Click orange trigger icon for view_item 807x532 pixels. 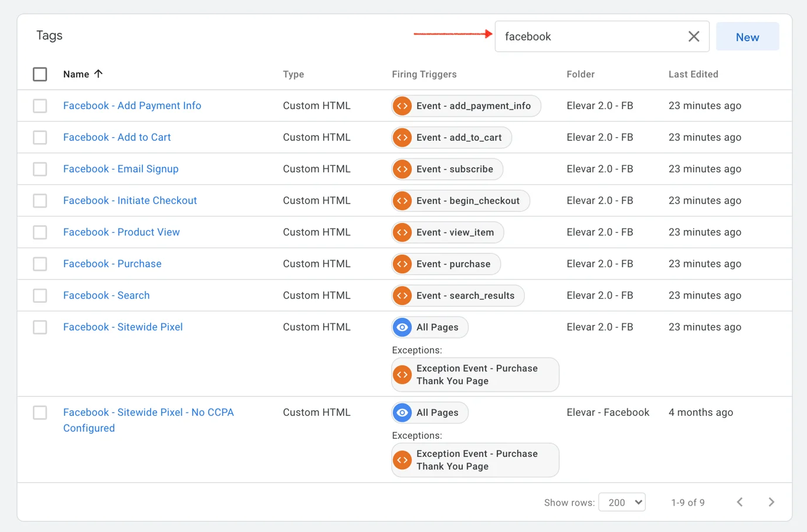pos(402,232)
